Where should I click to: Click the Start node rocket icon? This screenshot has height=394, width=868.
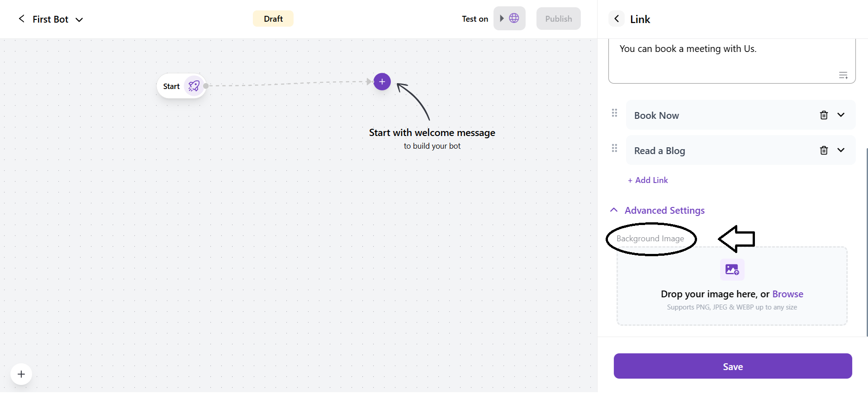pyautogui.click(x=194, y=86)
